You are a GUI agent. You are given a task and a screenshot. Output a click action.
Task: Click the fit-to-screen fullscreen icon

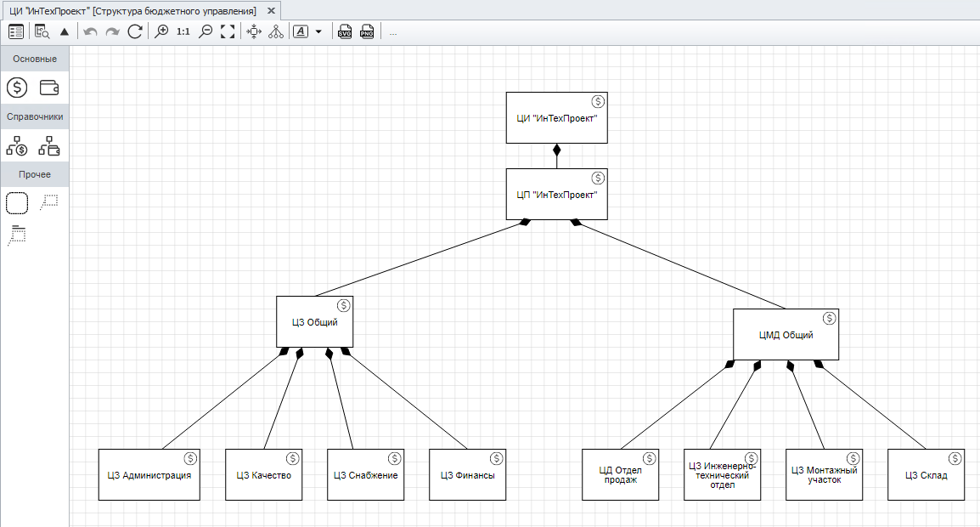pos(228,32)
